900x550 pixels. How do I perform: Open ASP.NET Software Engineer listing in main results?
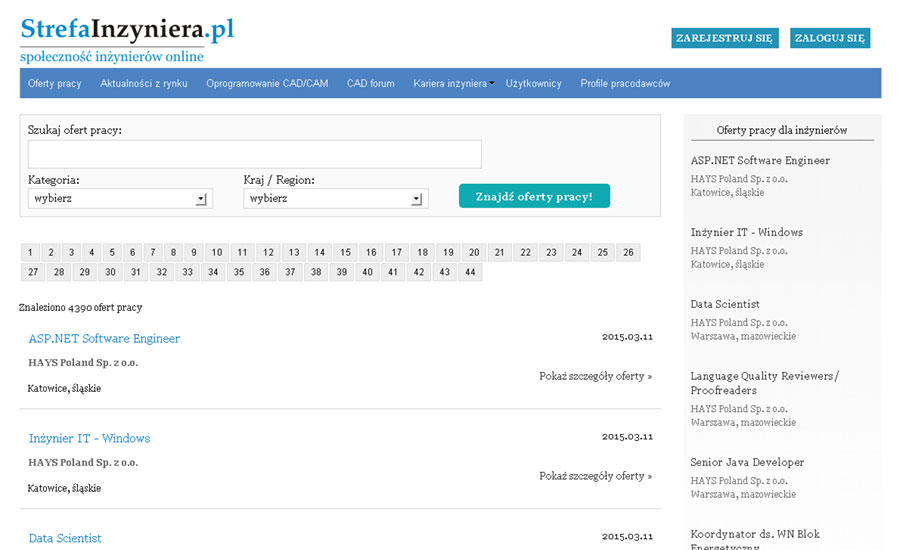point(104,339)
